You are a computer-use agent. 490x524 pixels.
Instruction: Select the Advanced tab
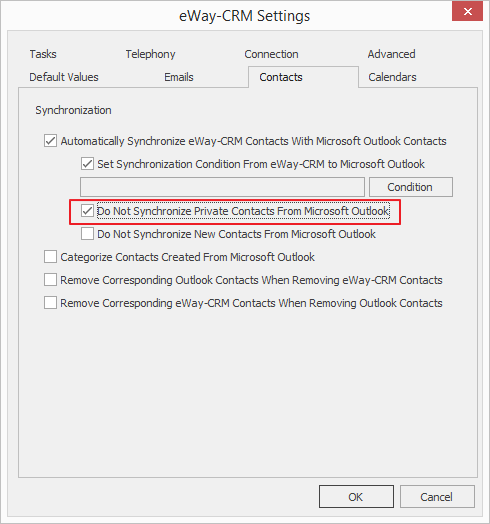coord(391,54)
